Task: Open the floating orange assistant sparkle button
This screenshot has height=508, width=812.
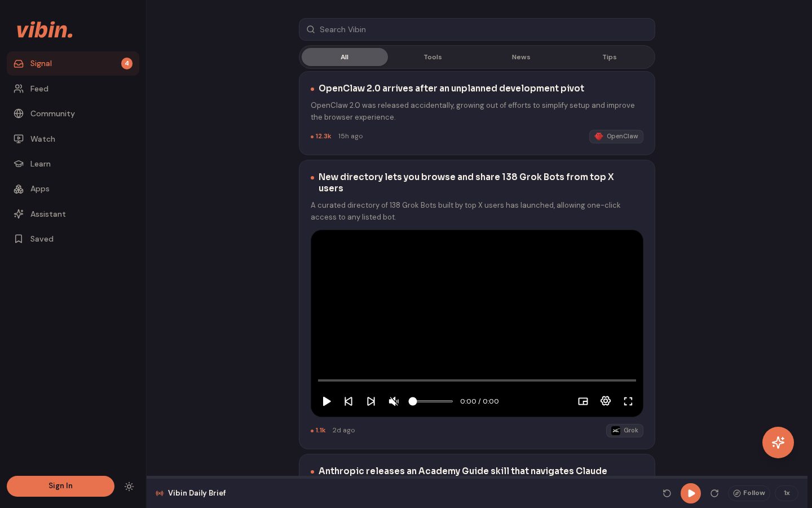Action: click(x=778, y=443)
